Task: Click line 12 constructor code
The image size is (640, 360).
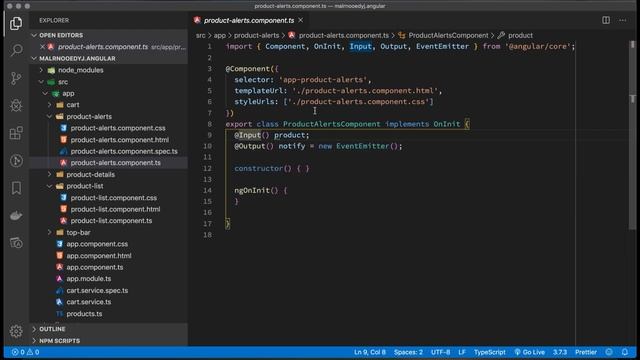Action: (271, 169)
